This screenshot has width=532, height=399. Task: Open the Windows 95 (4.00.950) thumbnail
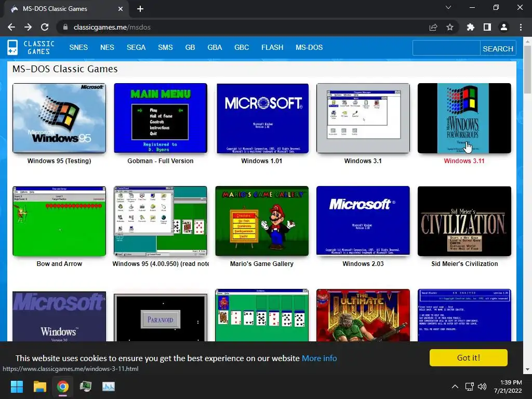(161, 221)
